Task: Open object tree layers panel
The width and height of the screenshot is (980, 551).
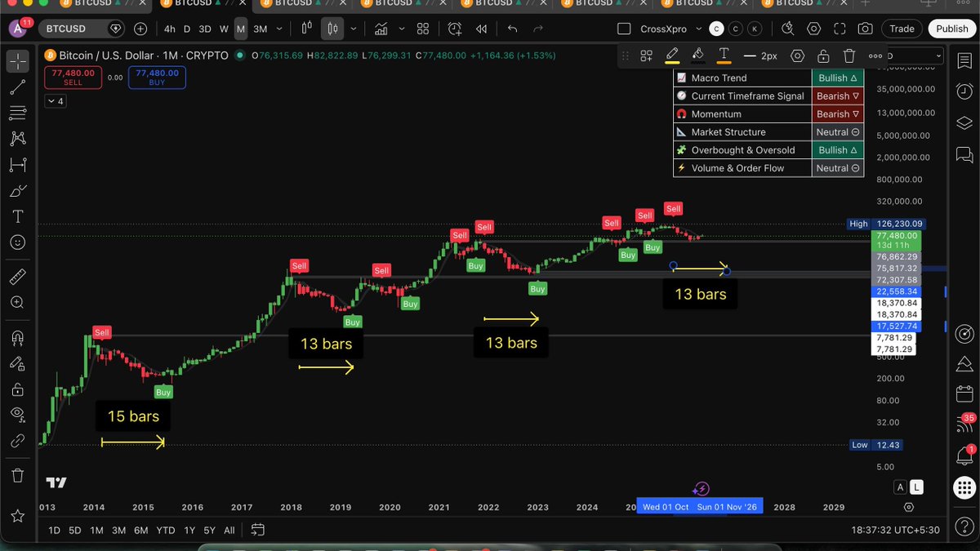Action: coord(964,122)
